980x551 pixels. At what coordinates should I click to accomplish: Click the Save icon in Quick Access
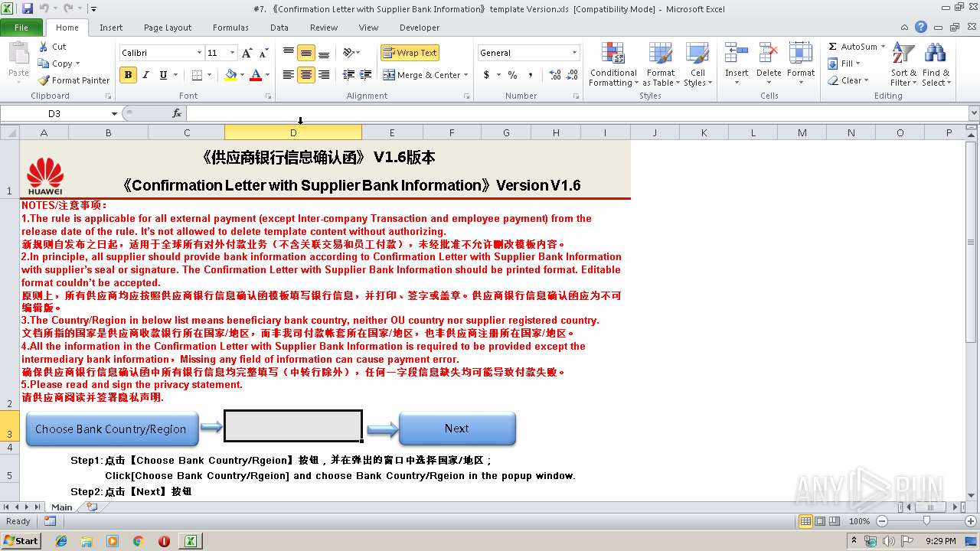28,8
